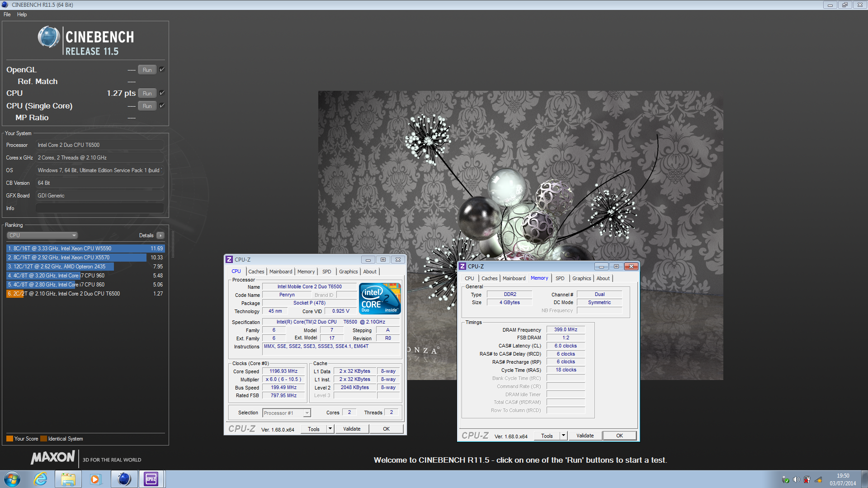Click the orange Your Score legend swatch

pos(9,439)
